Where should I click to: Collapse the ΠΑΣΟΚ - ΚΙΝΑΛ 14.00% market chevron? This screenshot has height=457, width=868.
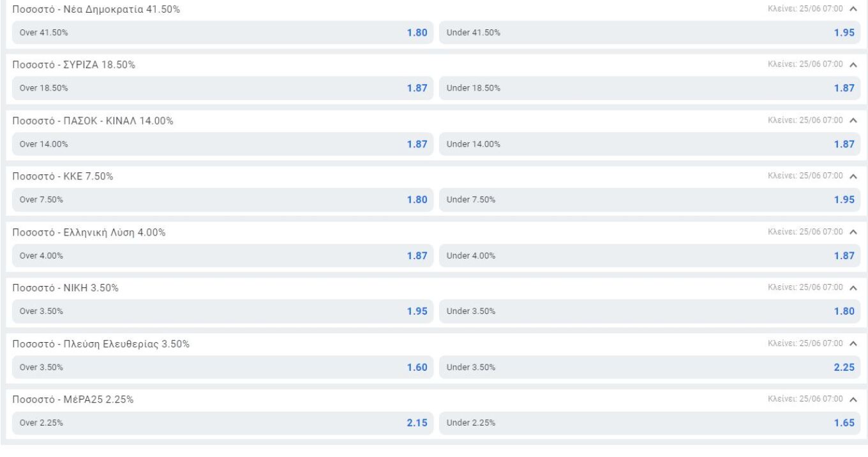click(853, 120)
